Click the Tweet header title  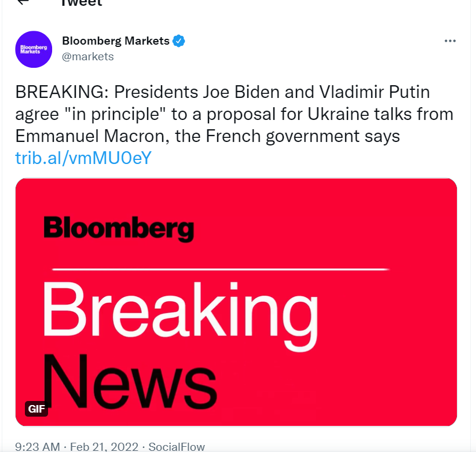(x=81, y=3)
